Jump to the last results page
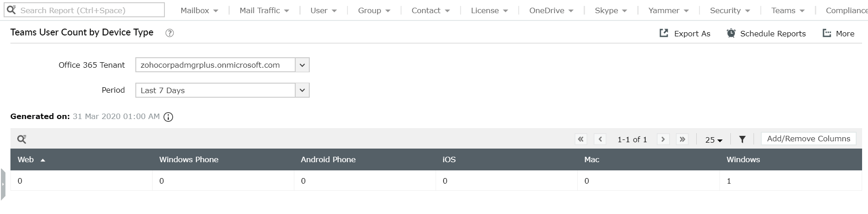This screenshot has height=214, width=868. tap(682, 139)
